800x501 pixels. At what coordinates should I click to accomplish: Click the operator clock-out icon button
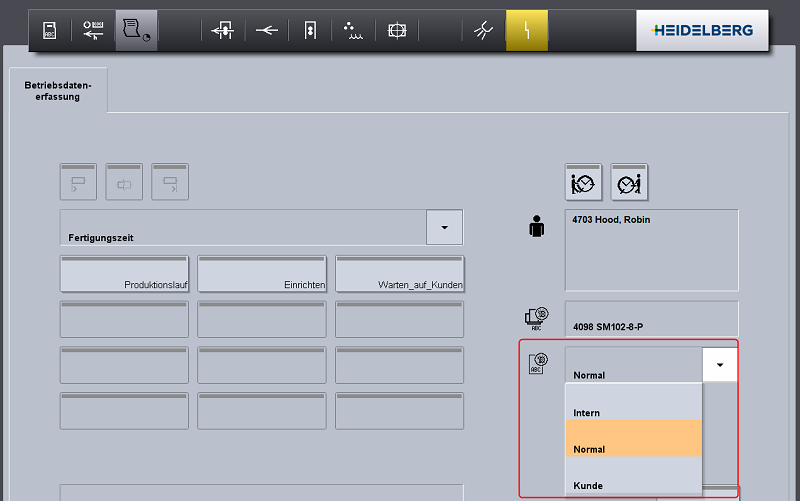[x=629, y=182]
